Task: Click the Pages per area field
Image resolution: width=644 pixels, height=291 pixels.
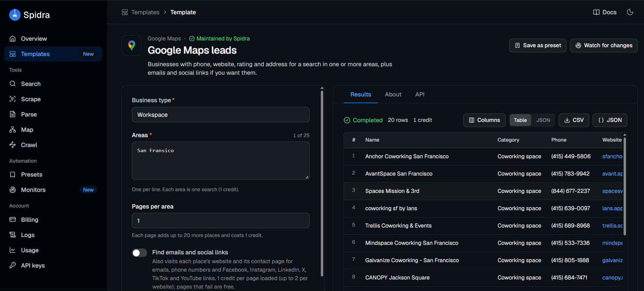Action: click(x=221, y=221)
